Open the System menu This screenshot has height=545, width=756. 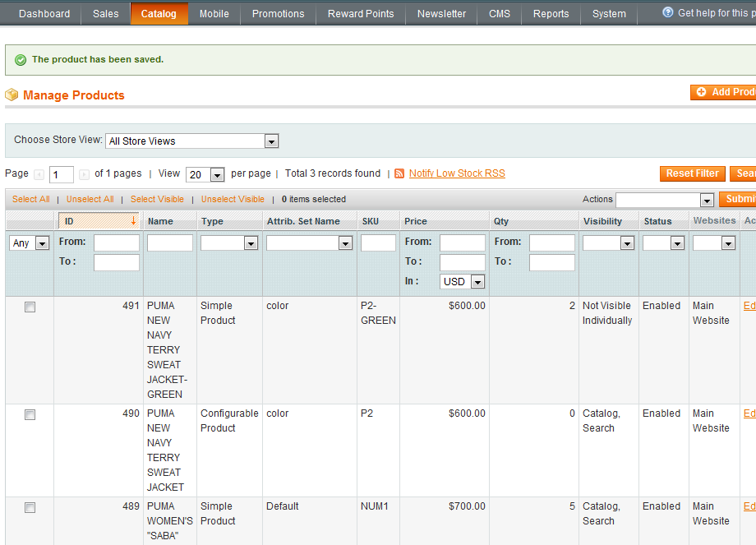click(610, 13)
